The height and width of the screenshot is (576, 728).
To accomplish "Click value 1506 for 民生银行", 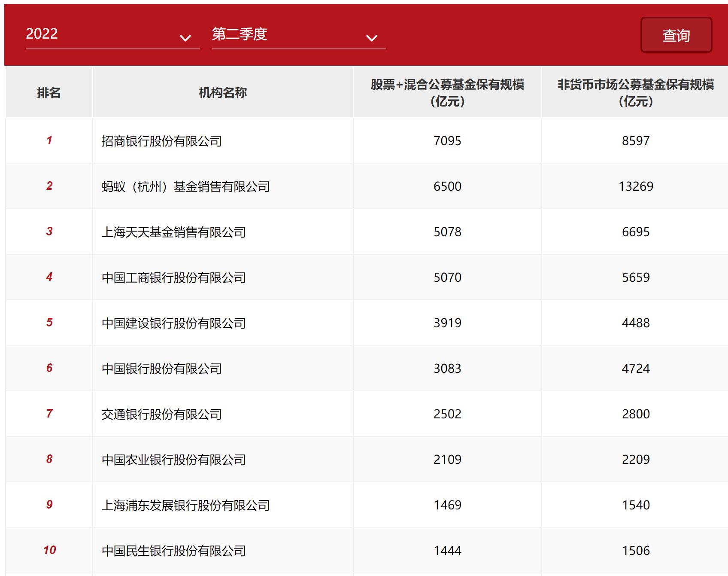I will click(636, 551).
